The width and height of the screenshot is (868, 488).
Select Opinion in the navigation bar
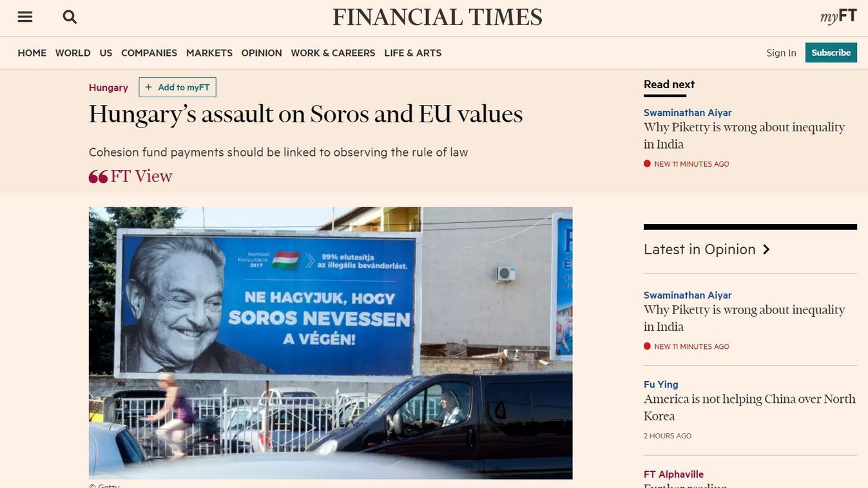(x=262, y=53)
